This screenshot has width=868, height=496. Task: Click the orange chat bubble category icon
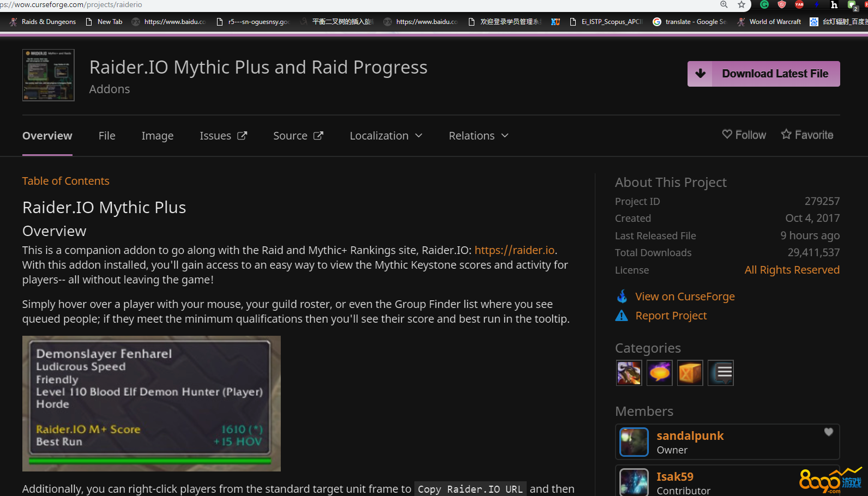pos(659,373)
